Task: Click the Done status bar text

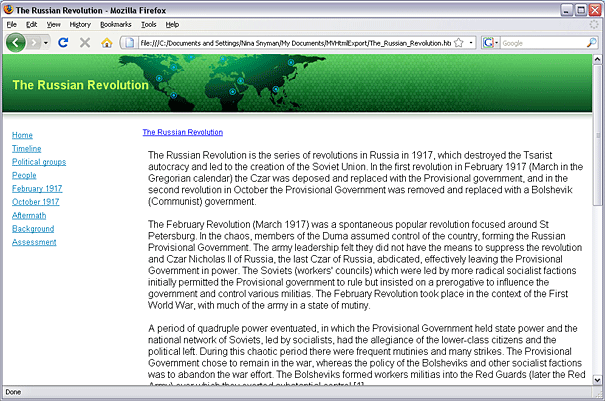Action: coord(13,392)
